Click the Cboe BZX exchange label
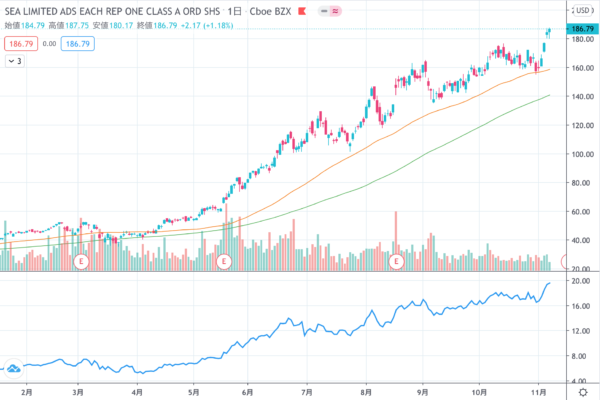 pos(270,11)
